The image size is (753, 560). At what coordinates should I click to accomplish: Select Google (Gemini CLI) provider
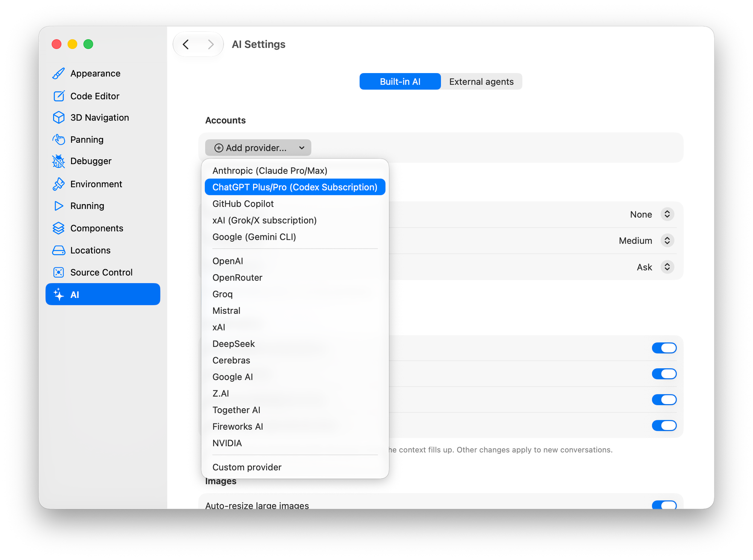[295, 237]
